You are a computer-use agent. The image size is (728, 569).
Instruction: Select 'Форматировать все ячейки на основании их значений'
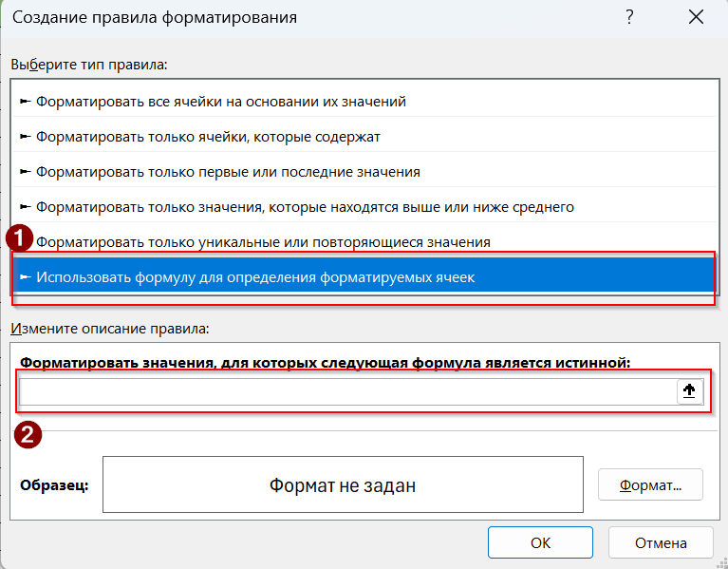364,102
